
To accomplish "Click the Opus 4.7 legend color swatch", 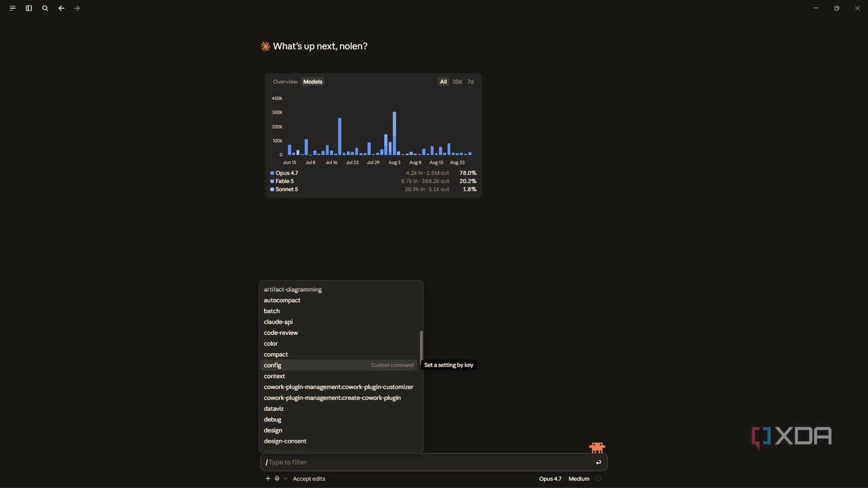I will click(272, 173).
